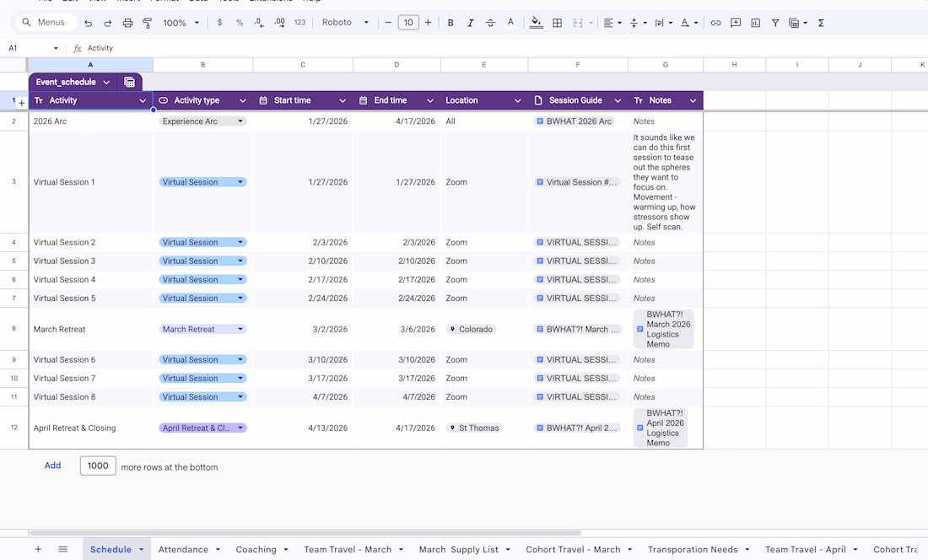Click the 1000 rows count field
928x560 pixels.
[x=98, y=466]
